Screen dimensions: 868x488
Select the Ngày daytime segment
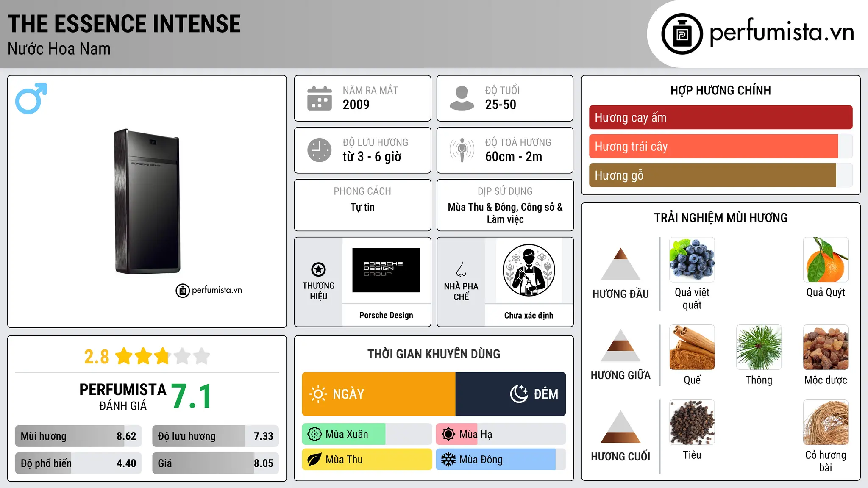(x=378, y=394)
